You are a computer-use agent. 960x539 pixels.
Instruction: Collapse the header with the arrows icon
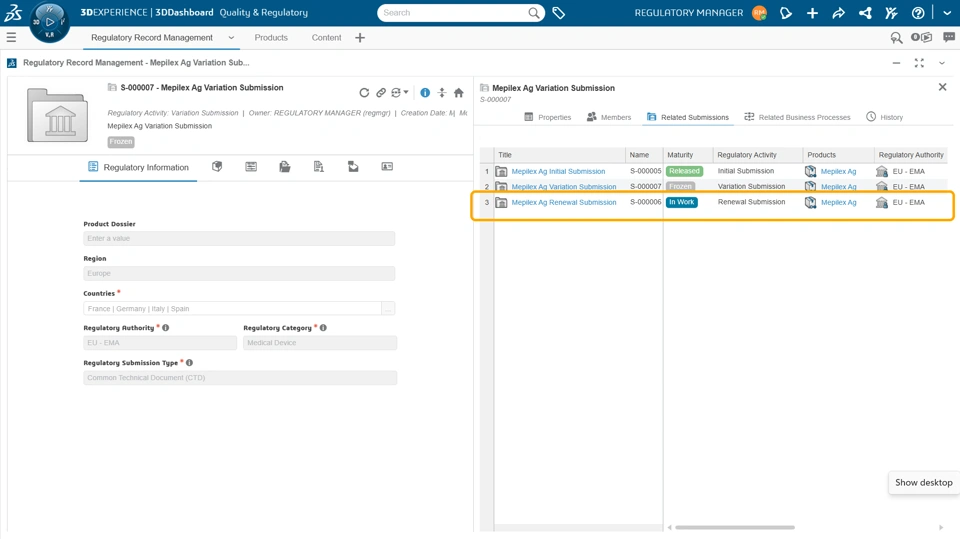click(x=442, y=93)
